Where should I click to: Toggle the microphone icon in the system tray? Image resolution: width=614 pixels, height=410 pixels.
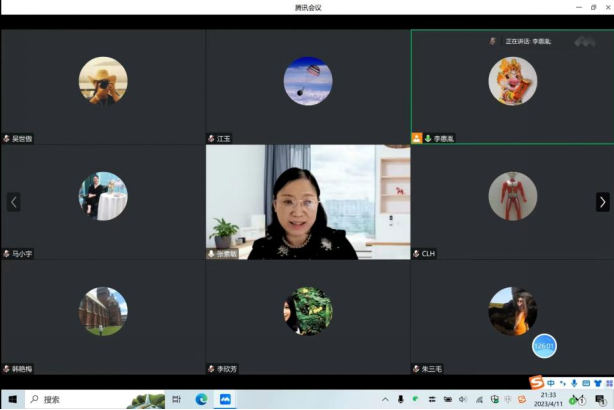click(401, 399)
